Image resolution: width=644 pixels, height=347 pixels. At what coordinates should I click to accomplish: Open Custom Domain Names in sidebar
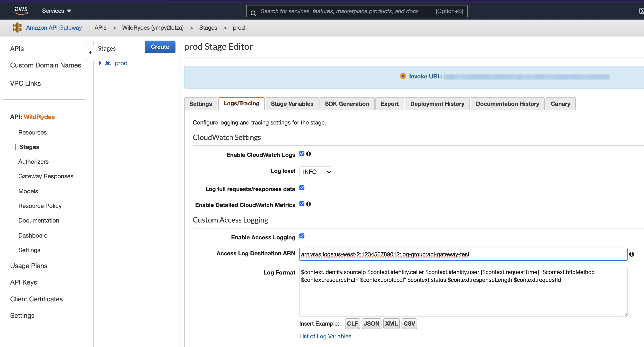46,65
